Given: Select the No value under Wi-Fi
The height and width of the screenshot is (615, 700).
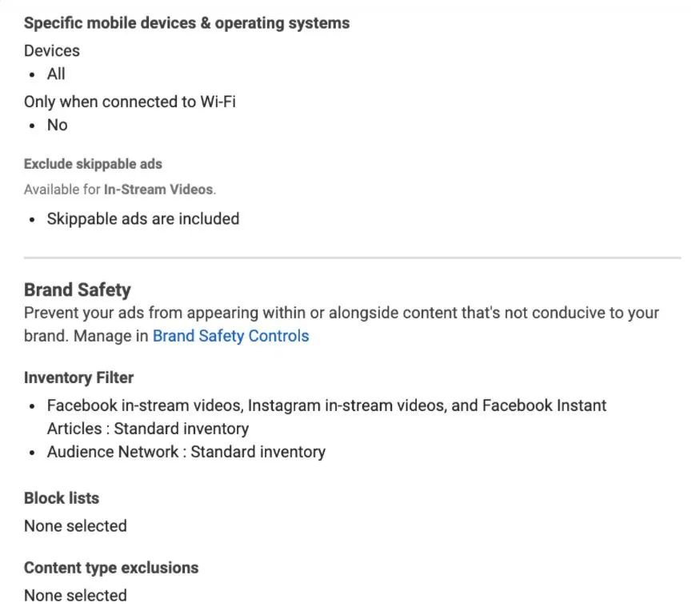Looking at the screenshot, I should pyautogui.click(x=58, y=125).
